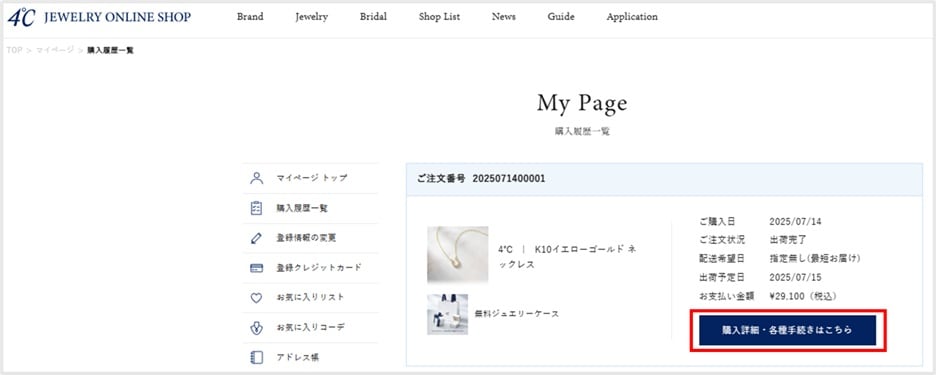936x375 pixels.
Task: Open the Guide menu item
Action: [561, 17]
